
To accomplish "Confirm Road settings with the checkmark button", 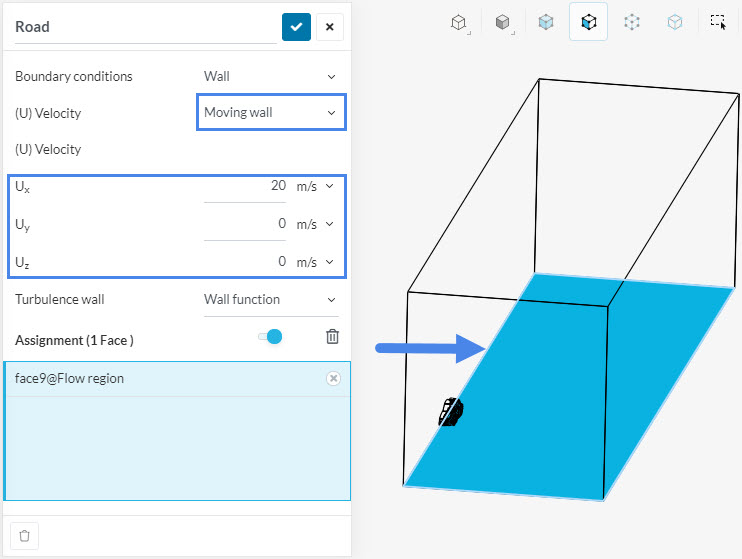I will click(x=296, y=27).
